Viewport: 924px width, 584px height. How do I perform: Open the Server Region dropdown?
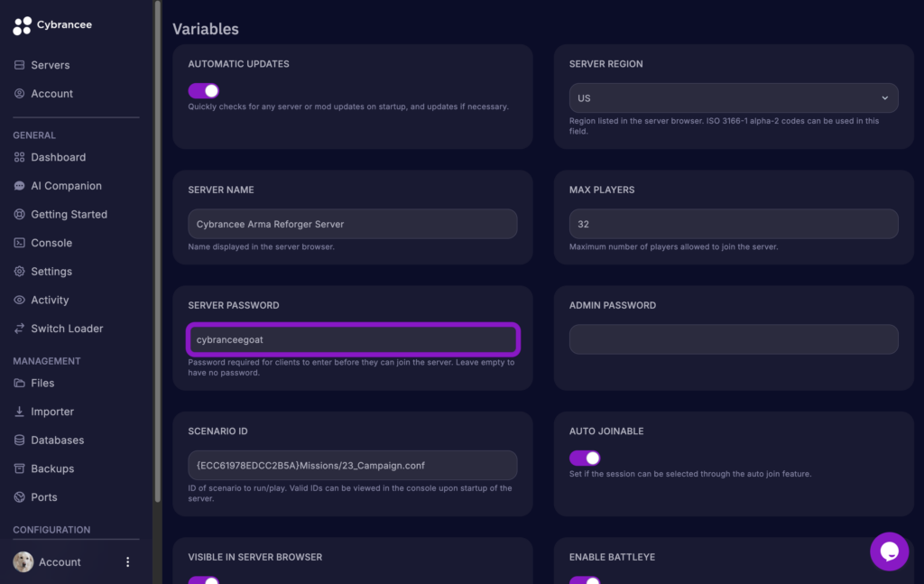pyautogui.click(x=734, y=97)
